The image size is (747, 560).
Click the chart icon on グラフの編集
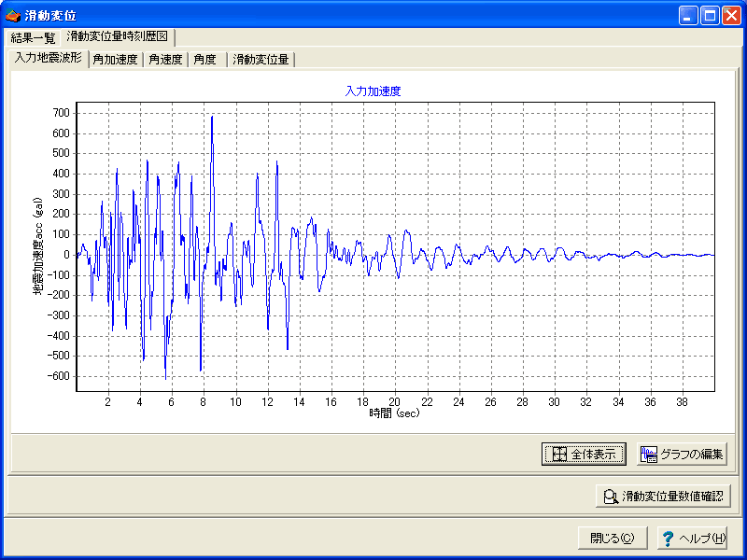pyautogui.click(x=649, y=455)
